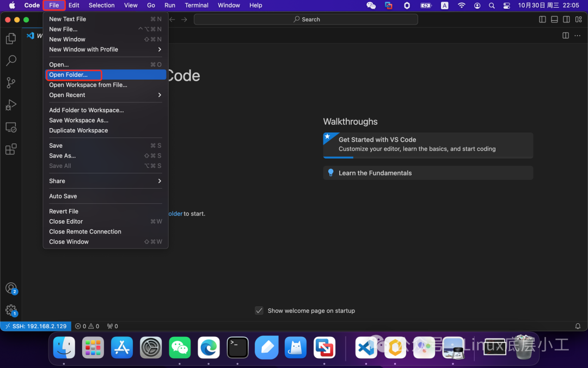
Task: Open the Selection menu
Action: pyautogui.click(x=102, y=5)
